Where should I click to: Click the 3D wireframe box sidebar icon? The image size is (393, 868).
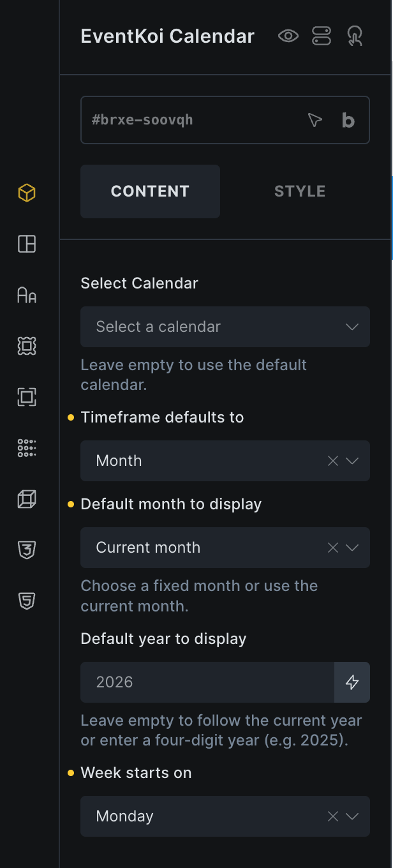pos(27,499)
